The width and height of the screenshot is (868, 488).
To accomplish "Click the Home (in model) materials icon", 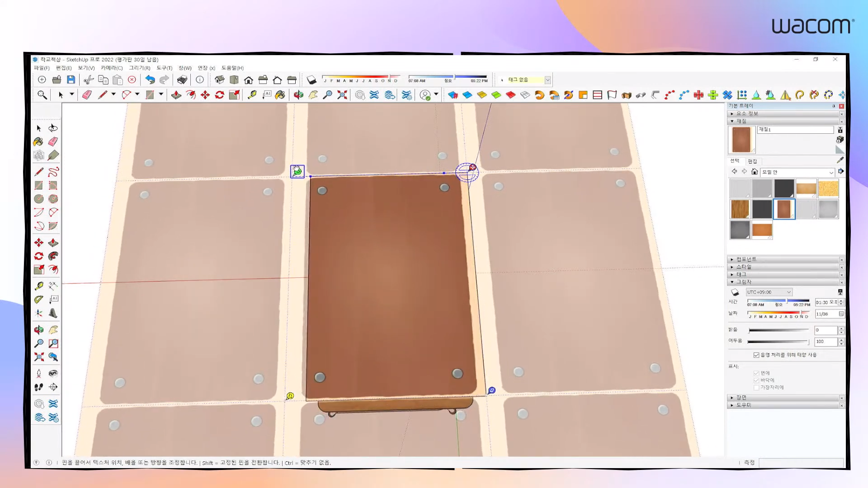I will (754, 172).
